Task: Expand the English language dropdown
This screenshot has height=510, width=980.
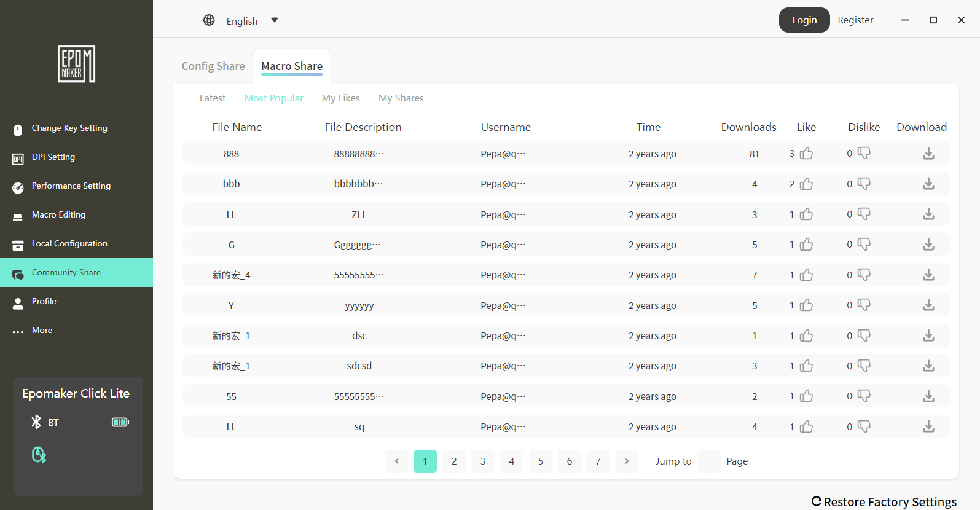Action: pos(274,20)
